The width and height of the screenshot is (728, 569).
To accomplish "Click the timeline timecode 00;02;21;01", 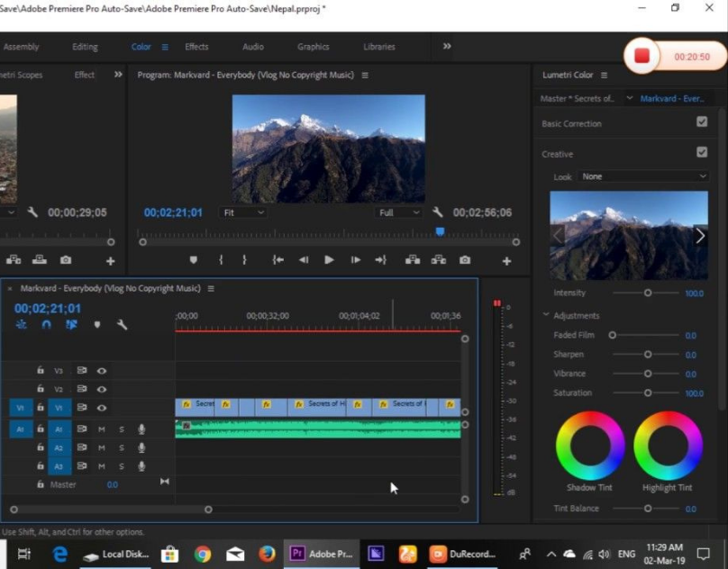I will click(x=48, y=308).
